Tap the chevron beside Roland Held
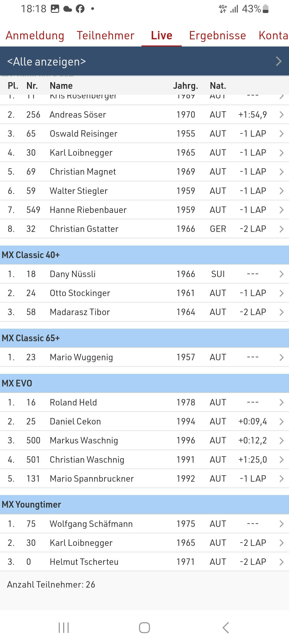The width and height of the screenshot is (289, 644). pyautogui.click(x=281, y=402)
